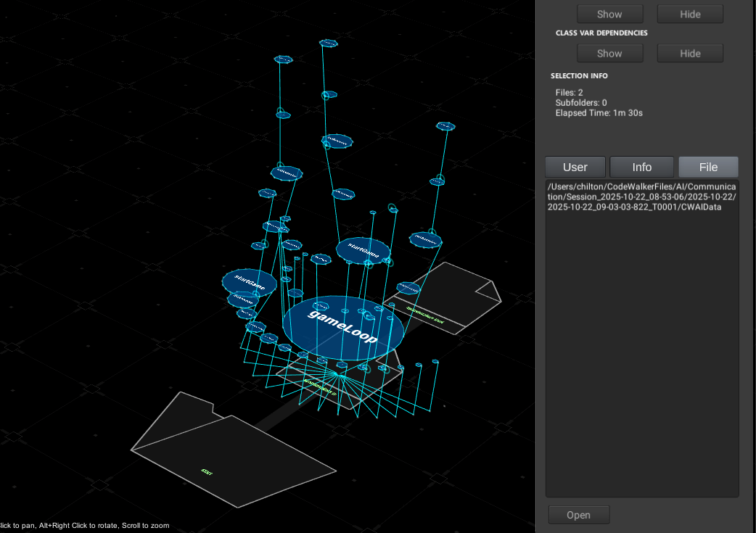The image size is (756, 533).
Task: Click the Open button
Action: tap(578, 515)
